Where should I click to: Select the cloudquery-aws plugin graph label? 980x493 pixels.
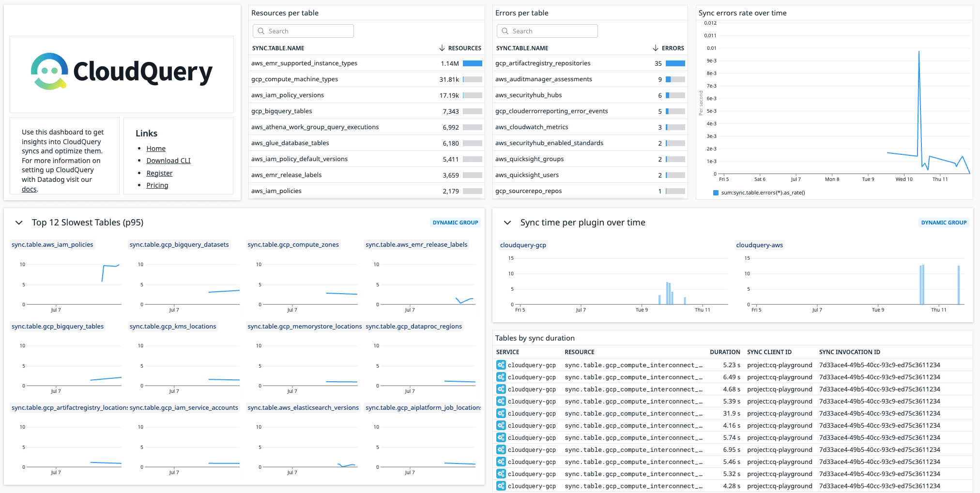pos(759,245)
